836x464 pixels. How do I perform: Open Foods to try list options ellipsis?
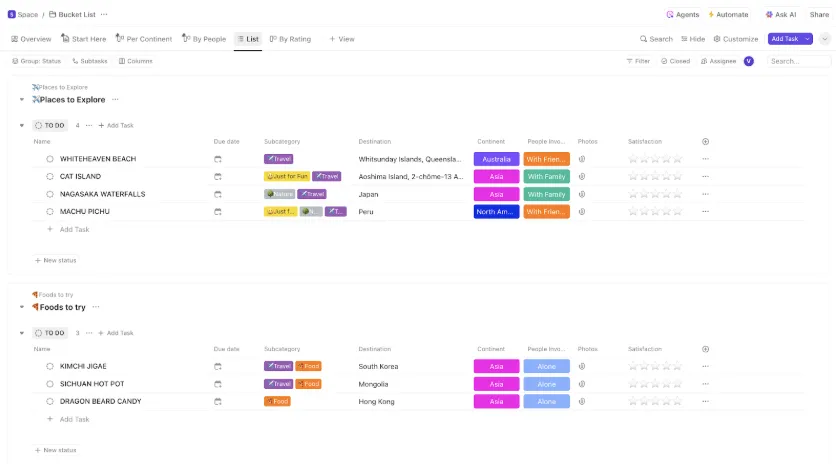(x=96, y=307)
